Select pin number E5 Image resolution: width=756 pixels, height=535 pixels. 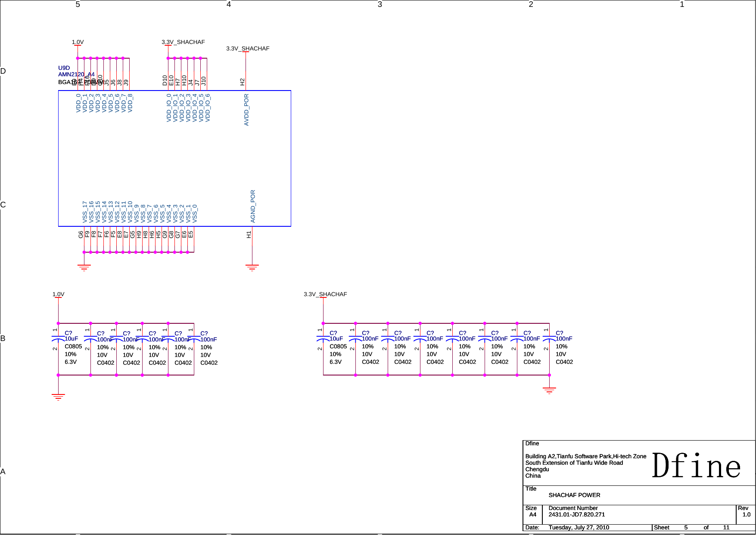(x=190, y=235)
